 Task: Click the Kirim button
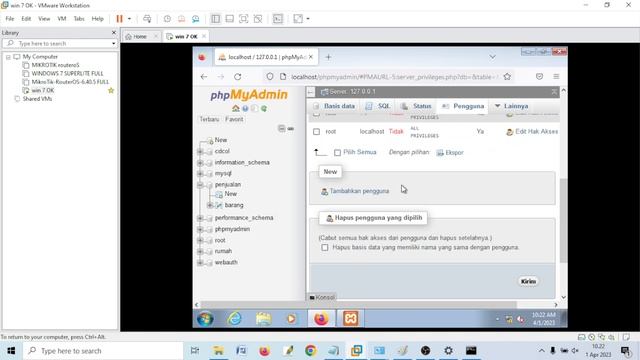click(528, 281)
